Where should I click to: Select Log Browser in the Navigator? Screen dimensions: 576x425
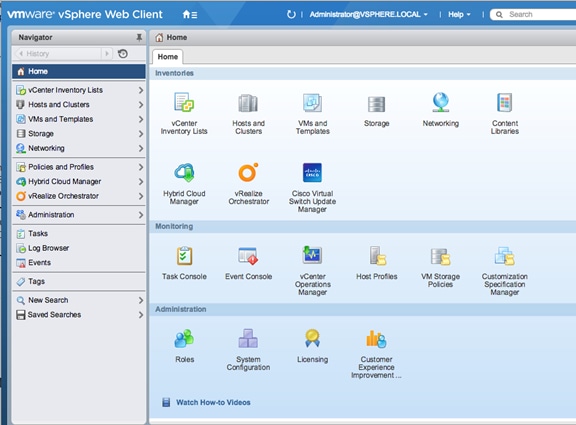pyautogui.click(x=79, y=248)
